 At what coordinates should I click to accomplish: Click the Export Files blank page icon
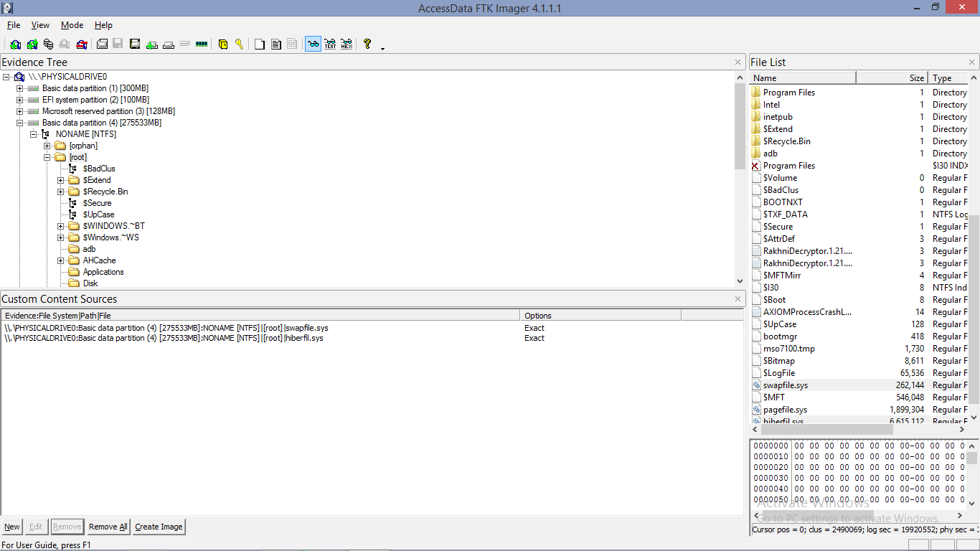[259, 44]
